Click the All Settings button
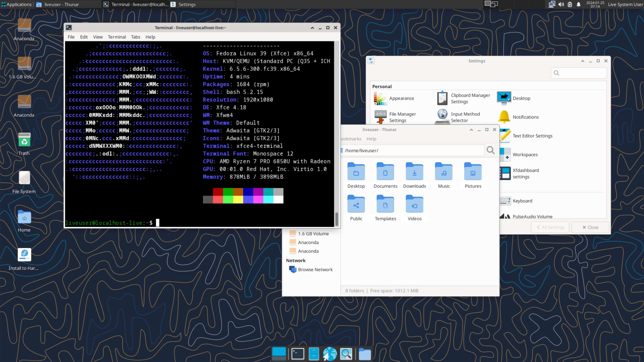The image size is (644, 362). 550,227
